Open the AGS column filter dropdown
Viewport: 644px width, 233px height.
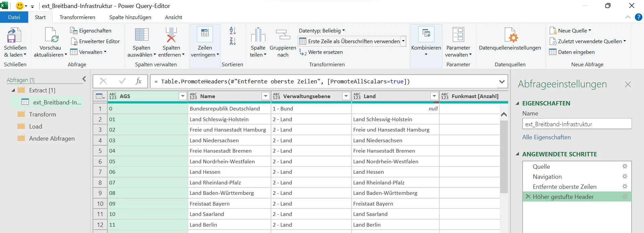(182, 96)
